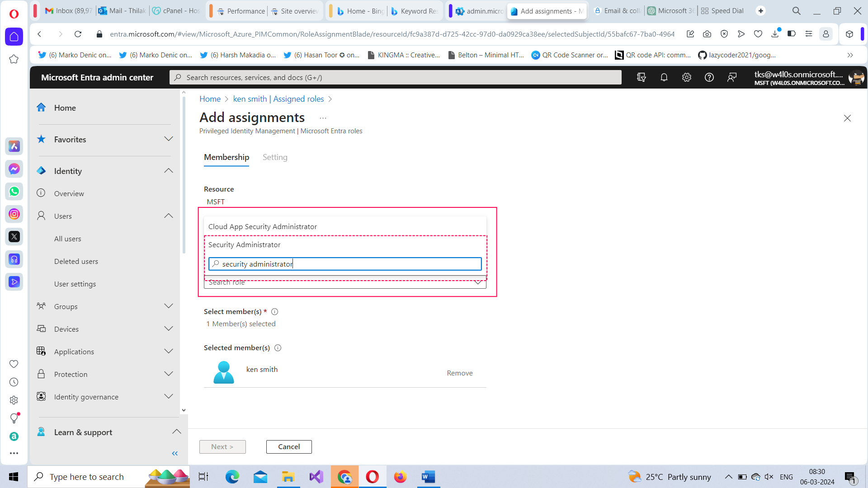Open the Messenger icon in Opera sidebar
This screenshot has height=488, width=868.
[x=14, y=169]
